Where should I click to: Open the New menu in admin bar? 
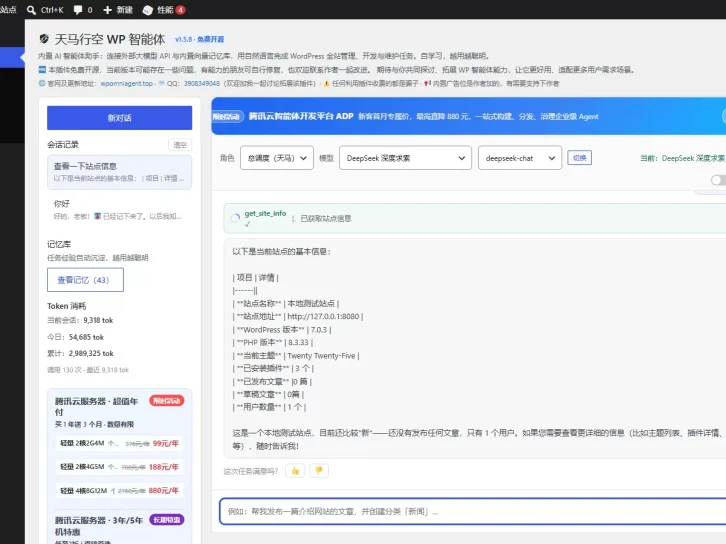(x=118, y=10)
